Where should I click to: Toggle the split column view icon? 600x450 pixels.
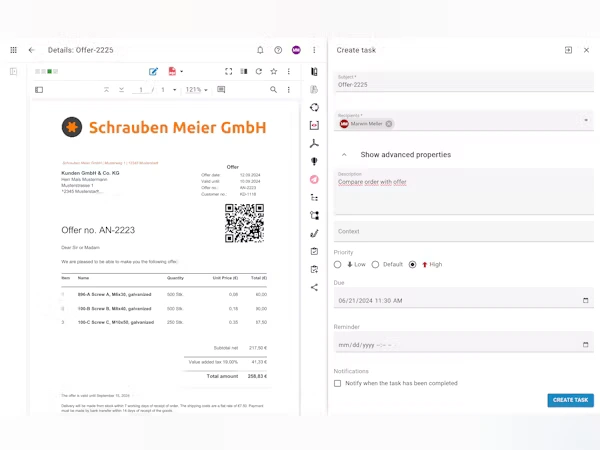pos(244,72)
